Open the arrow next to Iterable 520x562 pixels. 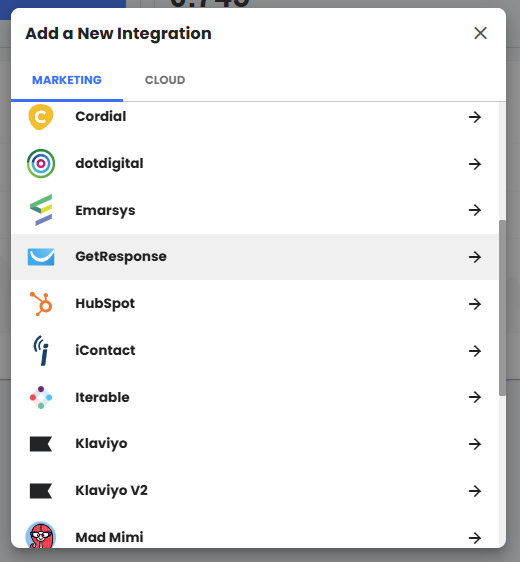475,397
